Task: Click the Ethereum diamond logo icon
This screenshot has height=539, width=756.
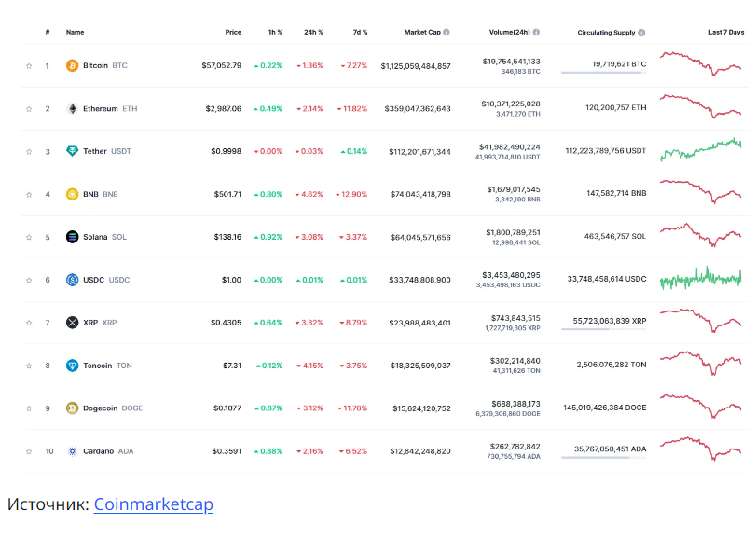Action: pos(72,108)
